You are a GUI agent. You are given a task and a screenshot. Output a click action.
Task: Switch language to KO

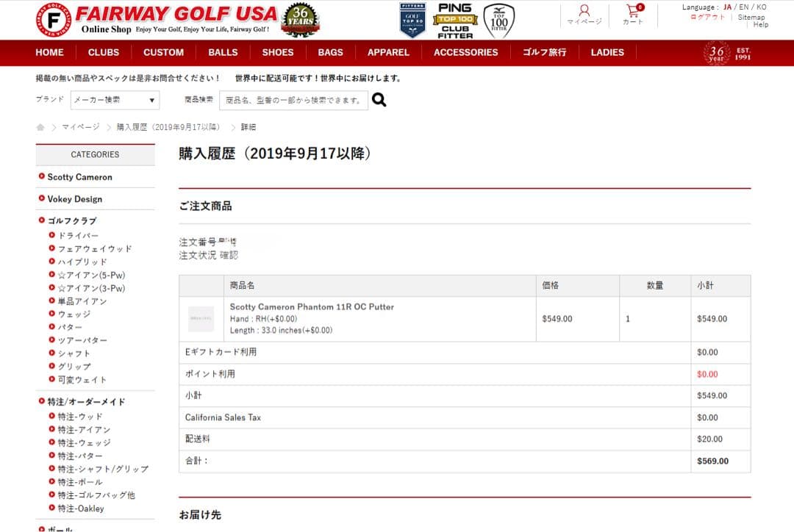[762, 7]
